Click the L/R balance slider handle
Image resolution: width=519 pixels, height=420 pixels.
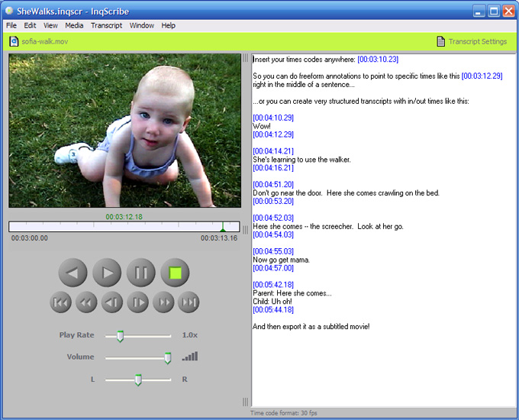point(138,380)
